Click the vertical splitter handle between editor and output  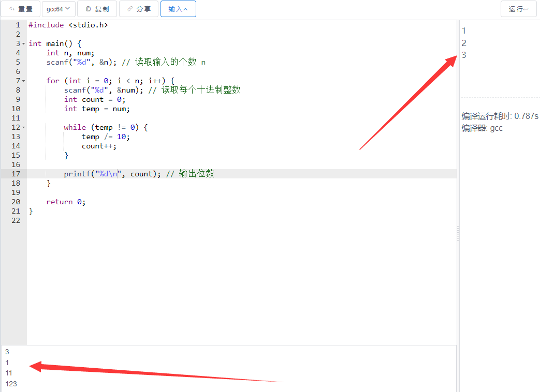(458, 233)
